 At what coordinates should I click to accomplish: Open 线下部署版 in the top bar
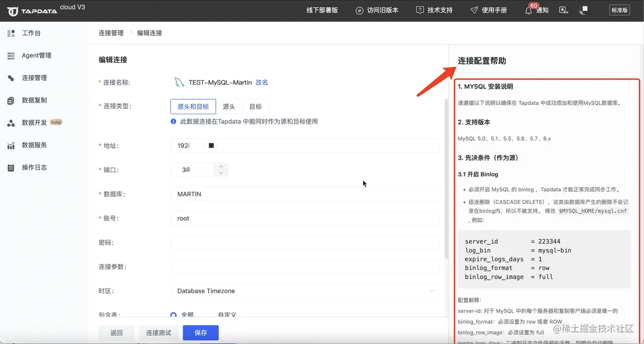coord(322,10)
